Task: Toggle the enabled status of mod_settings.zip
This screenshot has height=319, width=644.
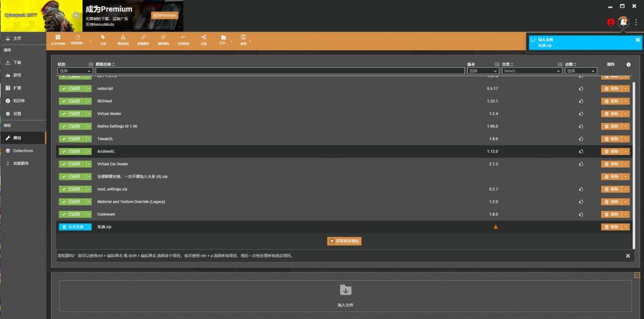Action: pos(72,189)
